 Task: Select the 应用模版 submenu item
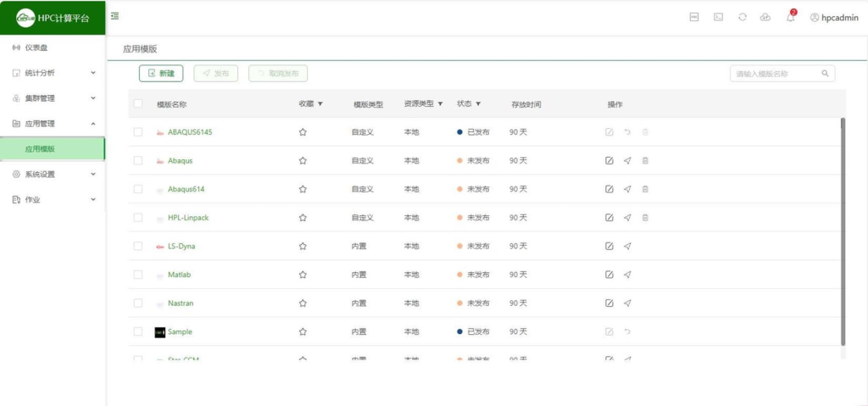53,149
